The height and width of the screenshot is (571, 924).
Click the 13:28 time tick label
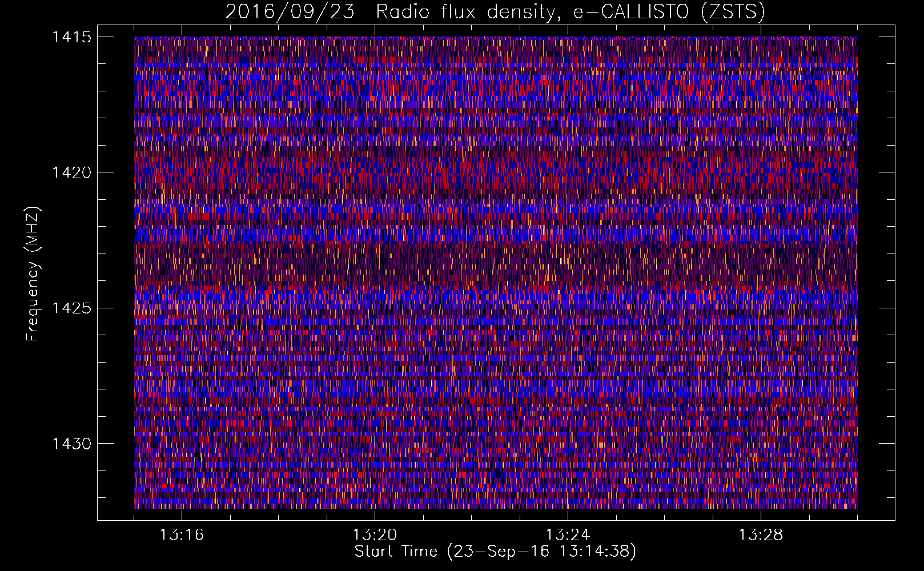(761, 535)
